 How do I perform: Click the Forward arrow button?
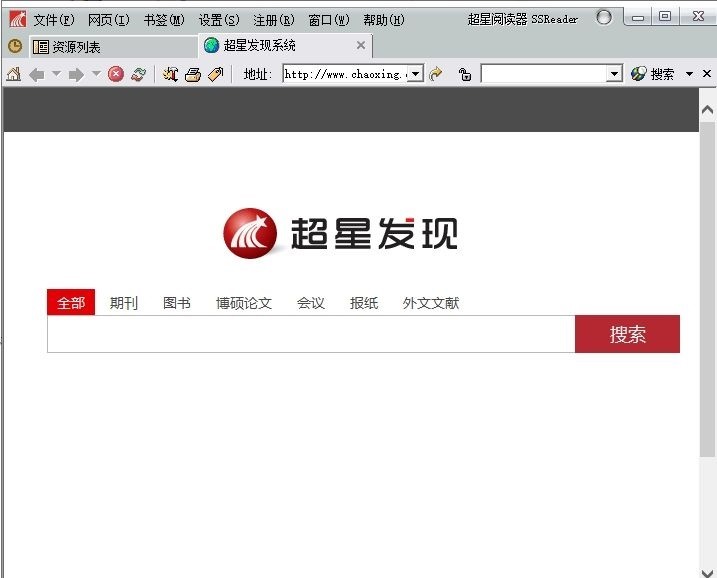pos(76,74)
